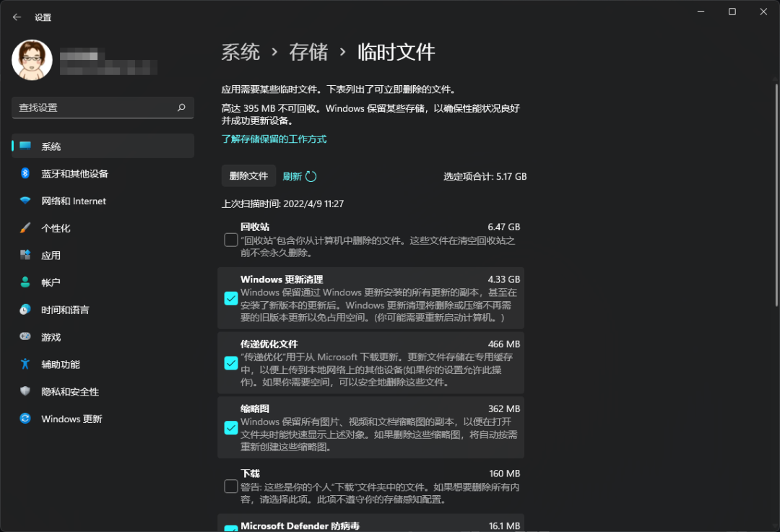Click the search magnifier icon
The height and width of the screenshot is (532, 780).
[181, 108]
